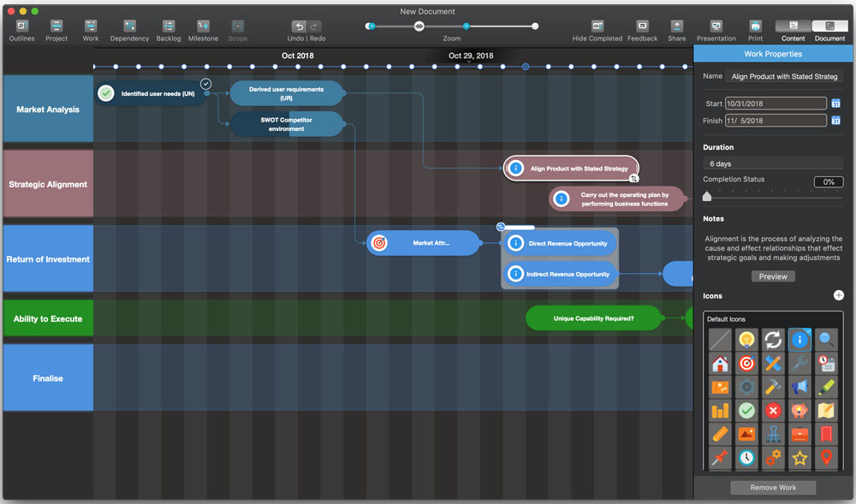Open the Feedback toolbar icon

coord(643,27)
